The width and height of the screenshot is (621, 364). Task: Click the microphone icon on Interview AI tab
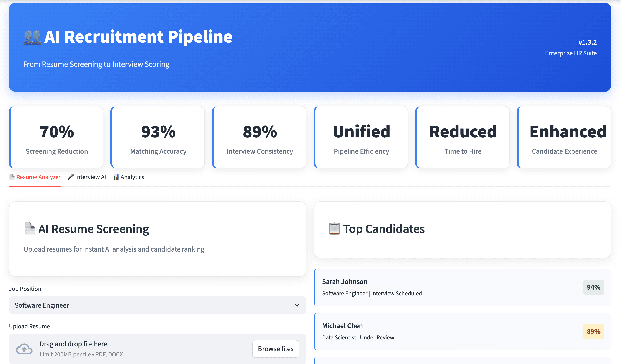point(71,177)
